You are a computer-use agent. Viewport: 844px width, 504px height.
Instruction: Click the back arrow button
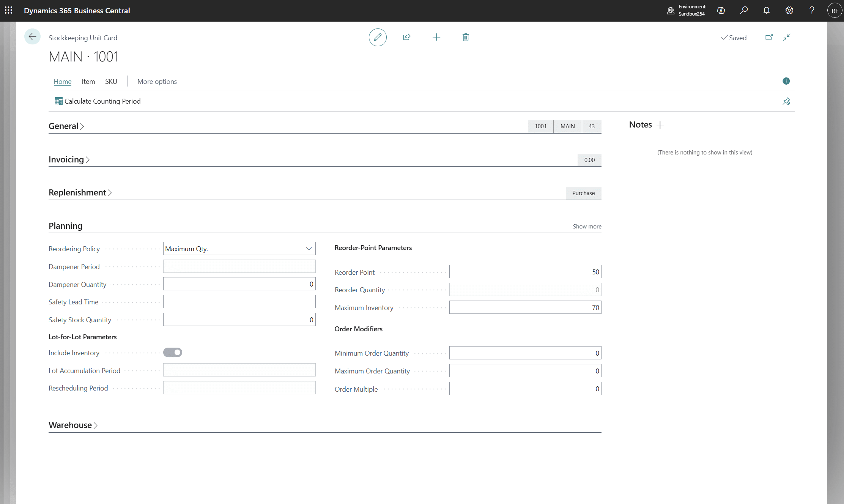[x=32, y=36]
